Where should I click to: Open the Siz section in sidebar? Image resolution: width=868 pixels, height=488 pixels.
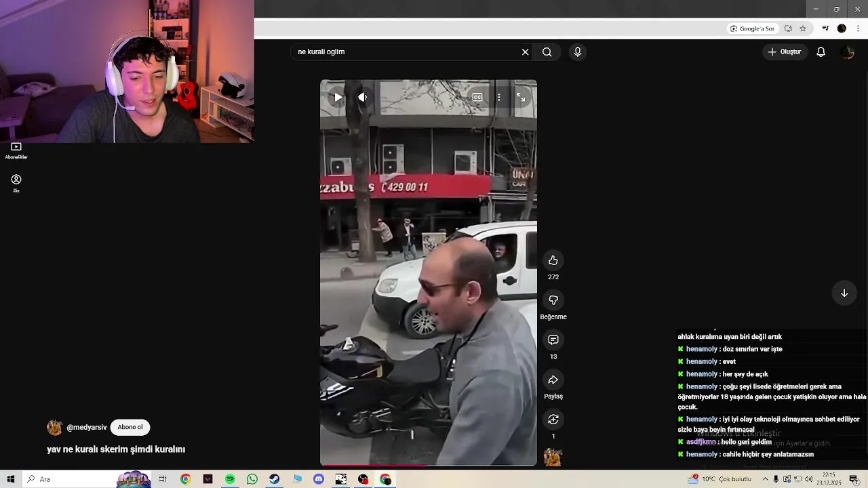coord(16,183)
